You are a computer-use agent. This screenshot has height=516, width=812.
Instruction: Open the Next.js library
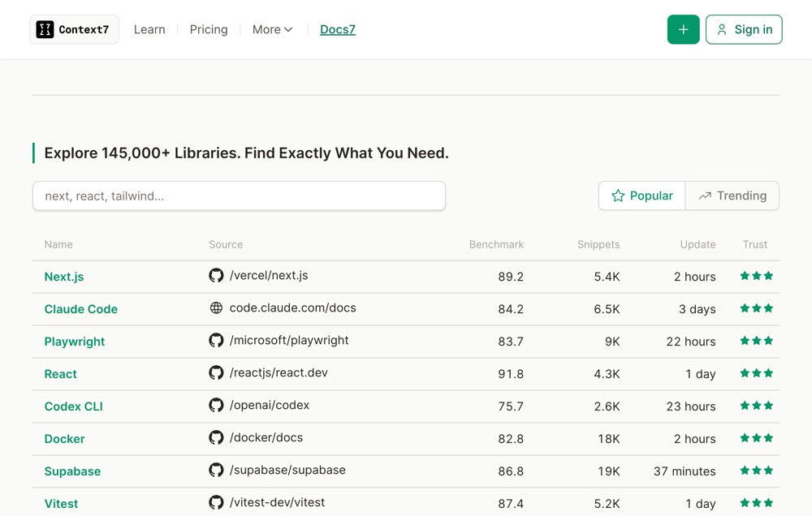click(x=64, y=277)
